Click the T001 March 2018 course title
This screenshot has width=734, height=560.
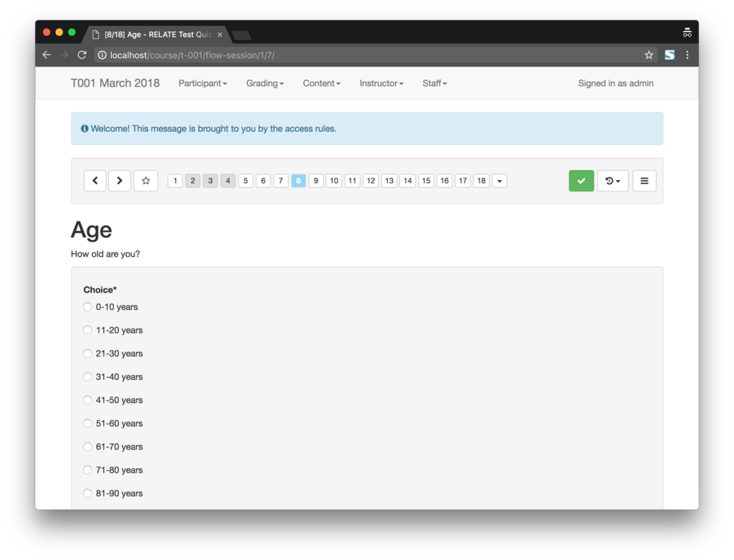pos(115,83)
